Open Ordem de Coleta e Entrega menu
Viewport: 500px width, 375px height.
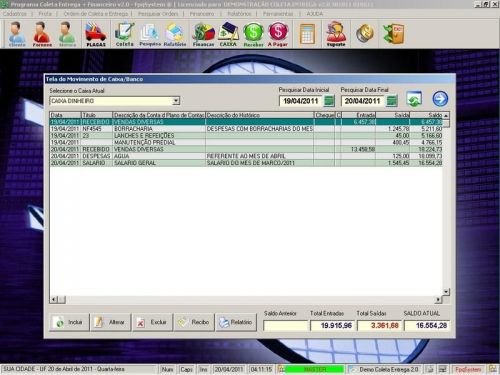pyautogui.click(x=96, y=14)
